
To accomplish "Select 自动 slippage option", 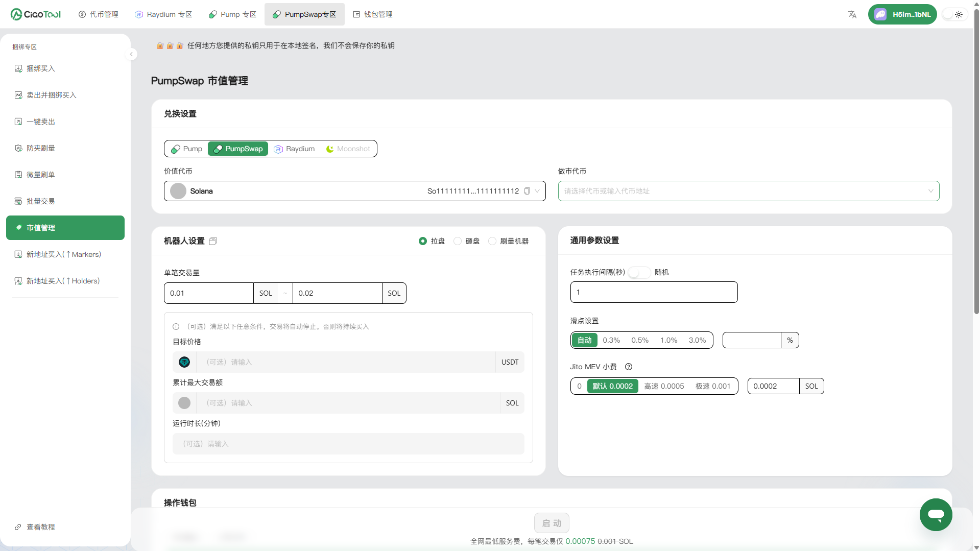I will coord(585,340).
